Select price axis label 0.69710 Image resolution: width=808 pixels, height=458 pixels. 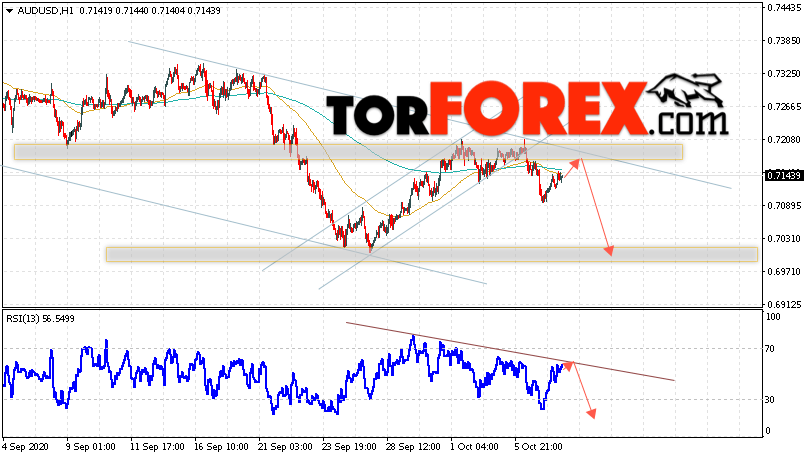(x=784, y=272)
